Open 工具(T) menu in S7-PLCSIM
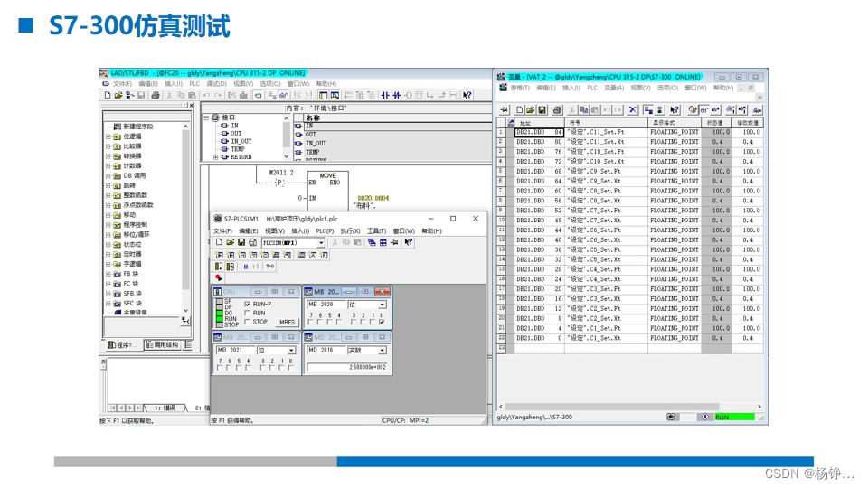868x488 pixels. pyautogui.click(x=376, y=231)
